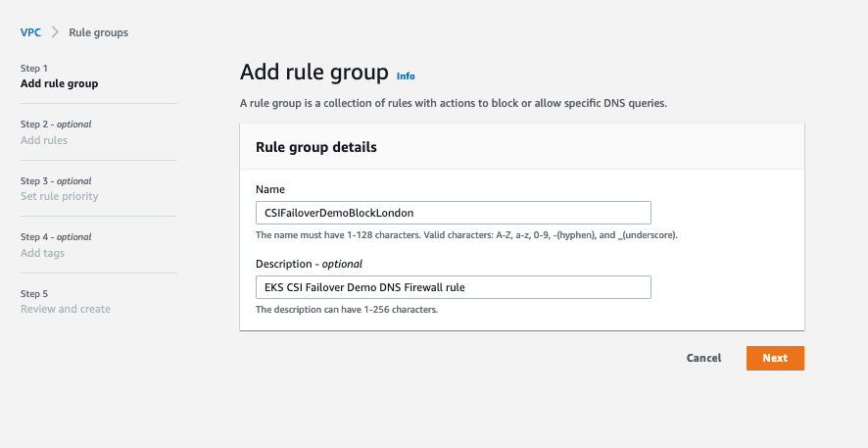This screenshot has height=448, width=868.
Task: Select the Set rule priority step
Action: 59,196
